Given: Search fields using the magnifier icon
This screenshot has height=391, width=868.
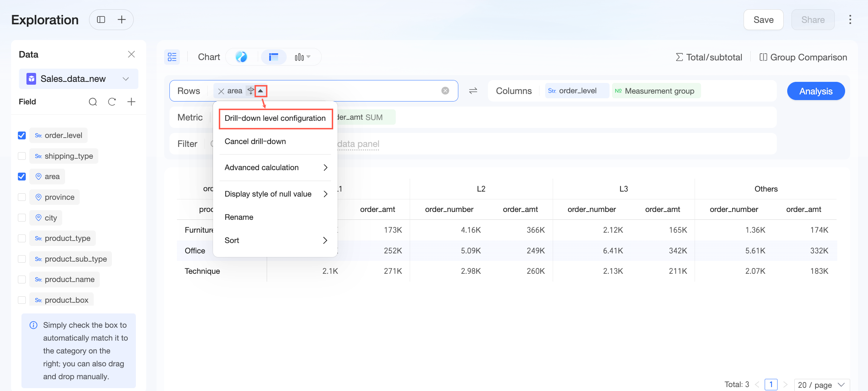Looking at the screenshot, I should (x=93, y=102).
